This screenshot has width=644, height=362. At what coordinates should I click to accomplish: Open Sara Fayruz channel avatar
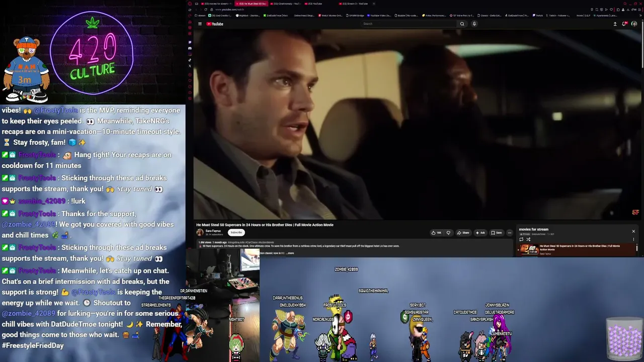coord(200,232)
